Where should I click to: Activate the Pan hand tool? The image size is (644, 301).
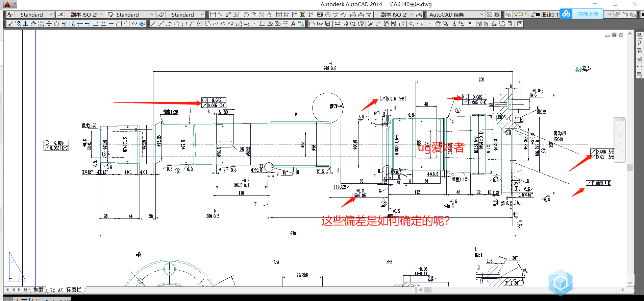438,24
